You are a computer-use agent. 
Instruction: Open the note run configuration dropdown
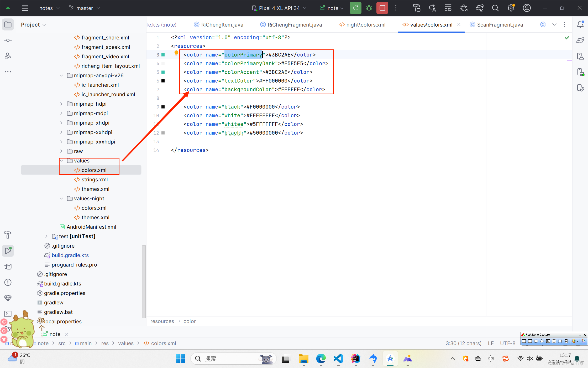point(332,8)
